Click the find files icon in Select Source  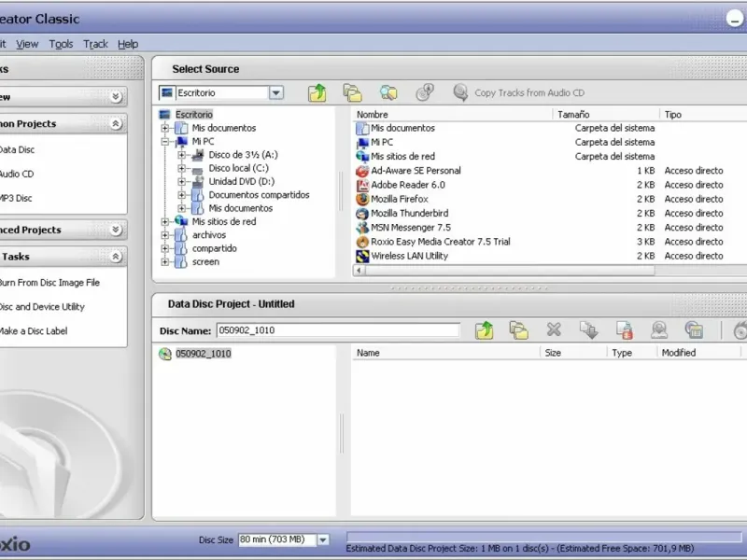[x=388, y=92]
